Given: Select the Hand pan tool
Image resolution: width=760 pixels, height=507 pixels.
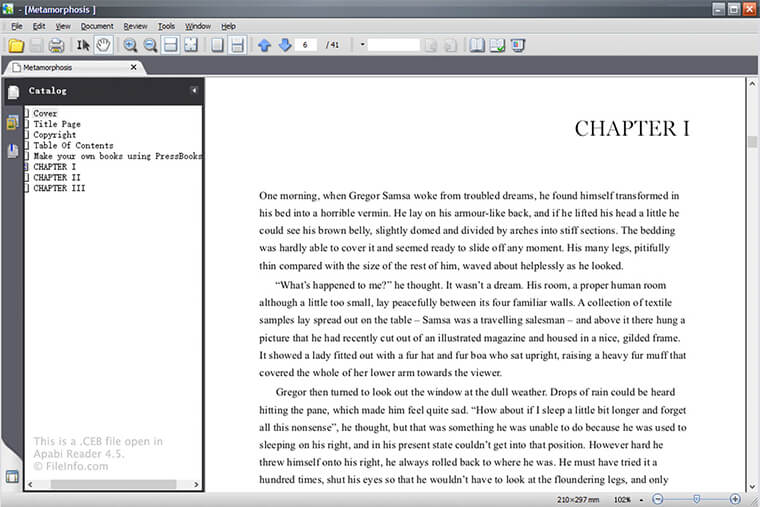Looking at the screenshot, I should pos(103,45).
